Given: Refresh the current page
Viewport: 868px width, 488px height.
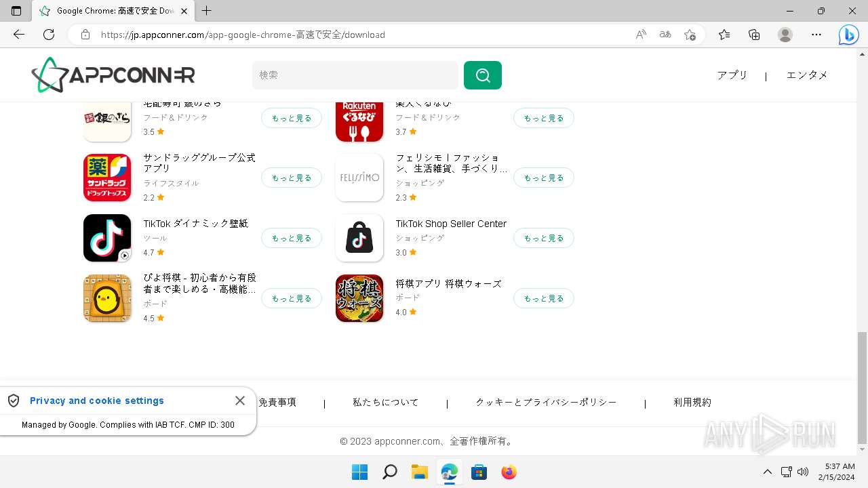Looking at the screenshot, I should (48, 35).
